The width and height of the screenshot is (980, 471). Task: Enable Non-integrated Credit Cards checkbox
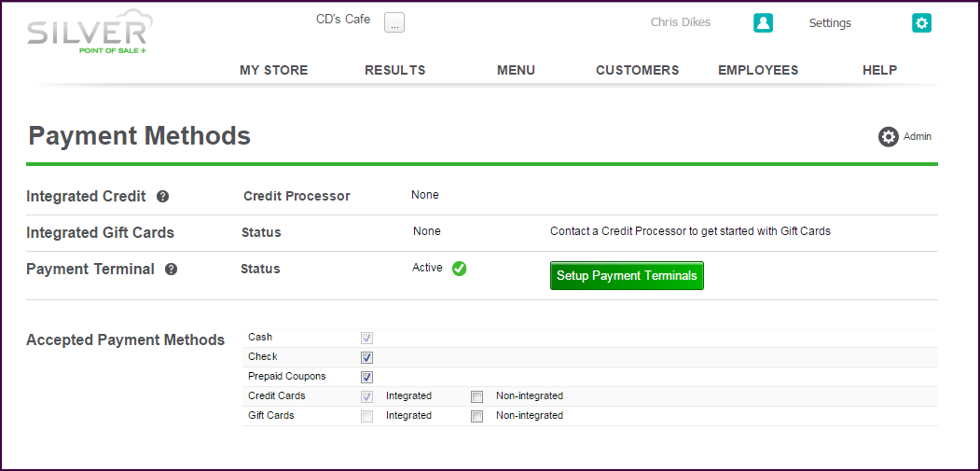click(476, 396)
